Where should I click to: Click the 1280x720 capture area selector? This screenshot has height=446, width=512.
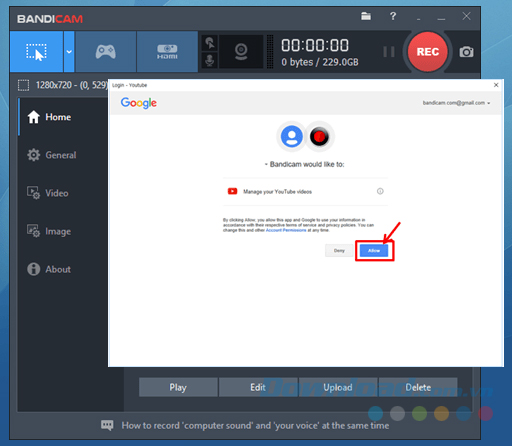pos(63,85)
